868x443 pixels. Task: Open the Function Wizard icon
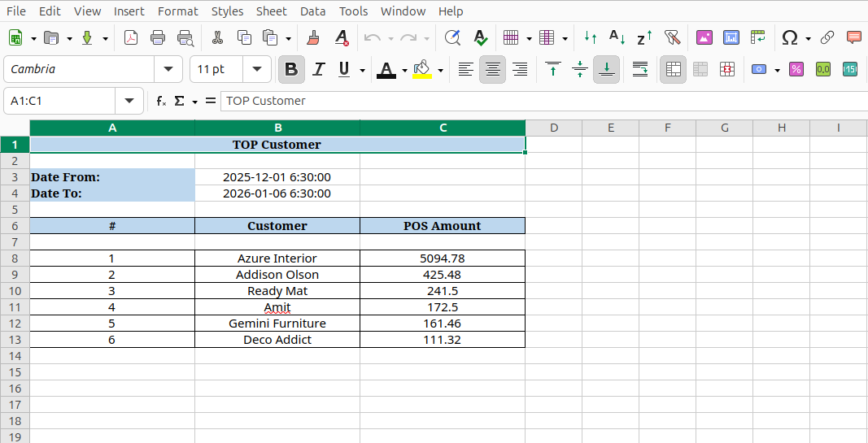coord(161,101)
